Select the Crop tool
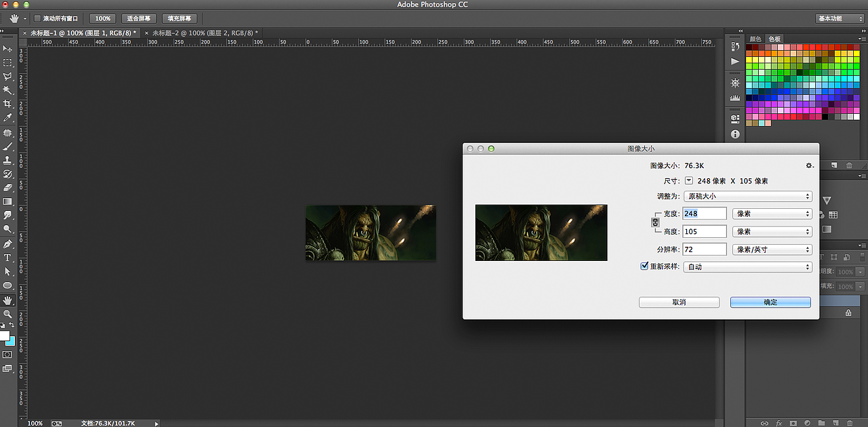This screenshot has height=427, width=868. (x=7, y=104)
